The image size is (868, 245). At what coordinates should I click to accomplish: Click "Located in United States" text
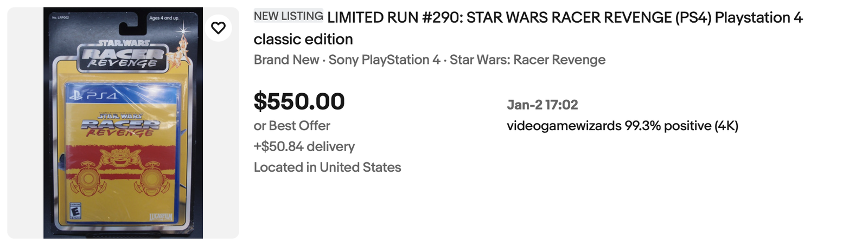pos(327,167)
